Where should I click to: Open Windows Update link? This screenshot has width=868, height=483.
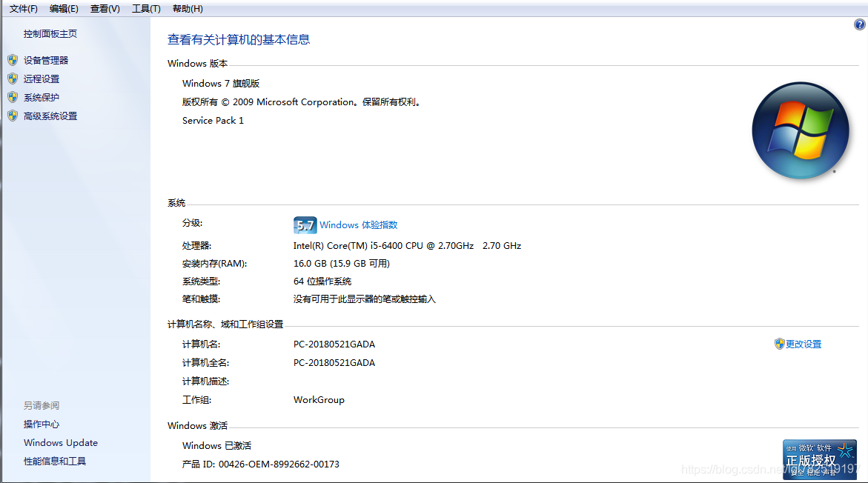pyautogui.click(x=61, y=442)
